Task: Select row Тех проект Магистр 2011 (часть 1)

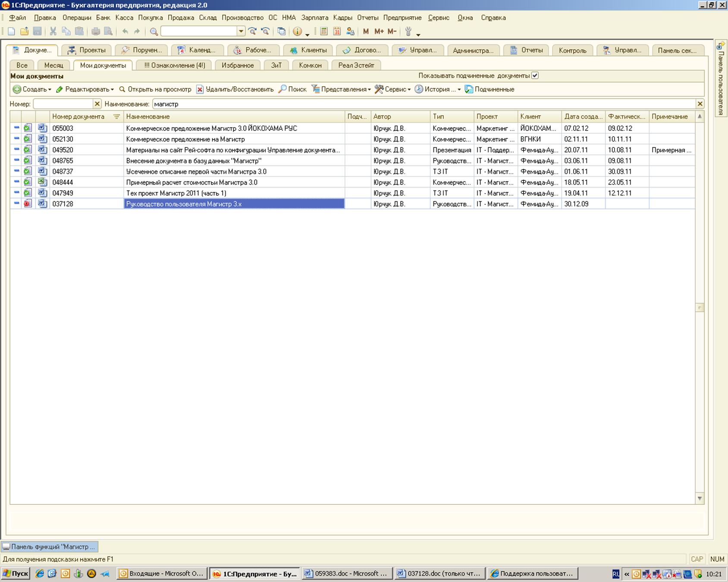Action: click(352, 193)
